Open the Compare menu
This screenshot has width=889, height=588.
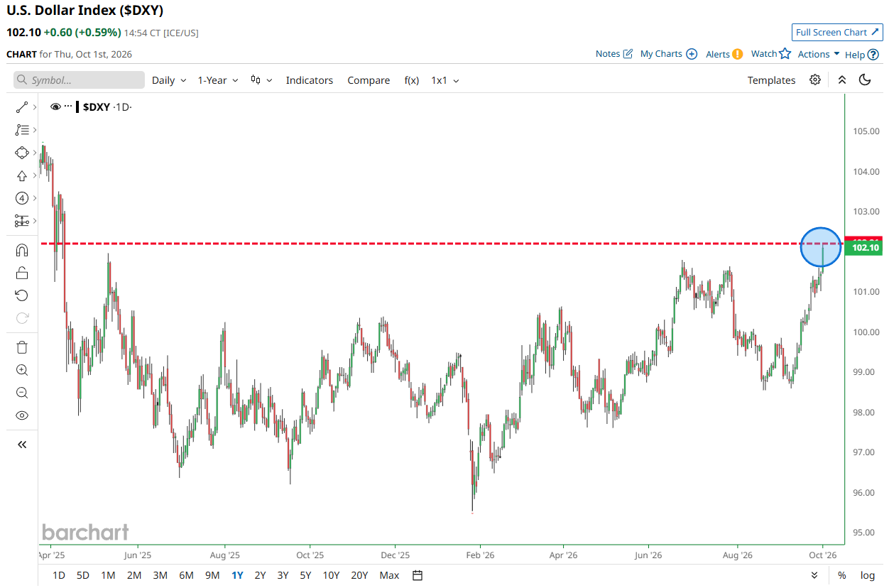click(x=369, y=80)
